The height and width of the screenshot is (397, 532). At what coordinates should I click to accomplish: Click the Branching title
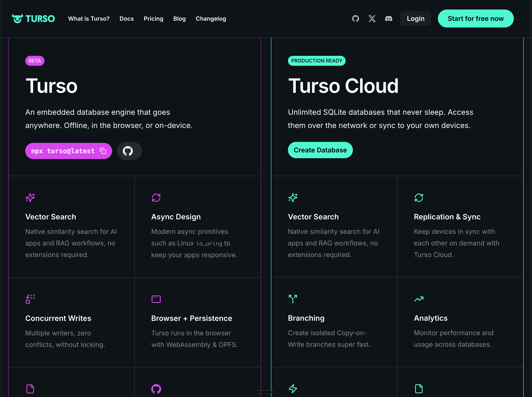coord(306,318)
